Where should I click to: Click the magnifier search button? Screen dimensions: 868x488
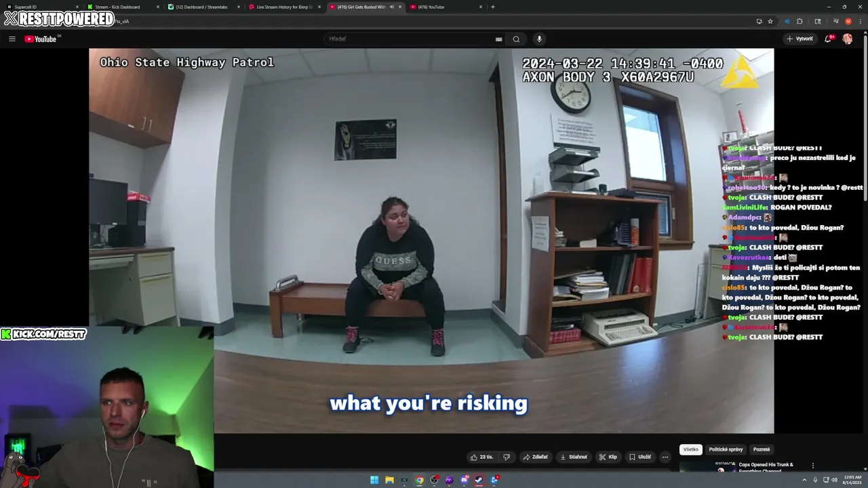click(516, 39)
